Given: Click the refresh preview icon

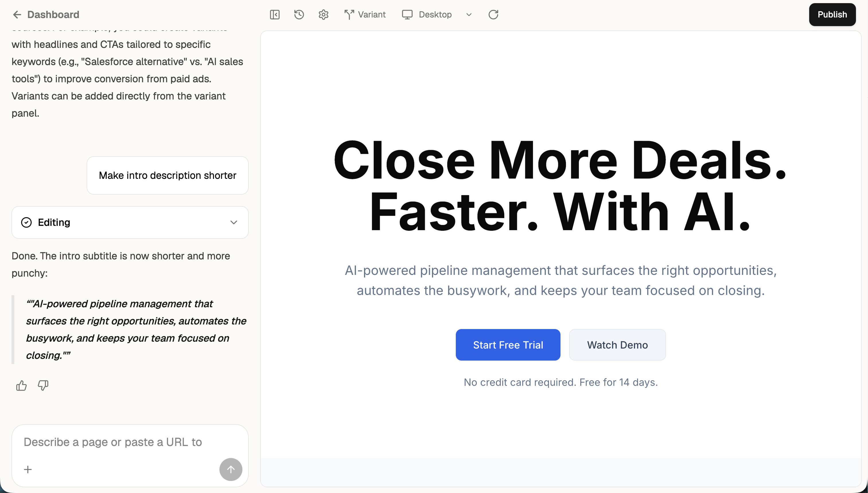Looking at the screenshot, I should 493,15.
